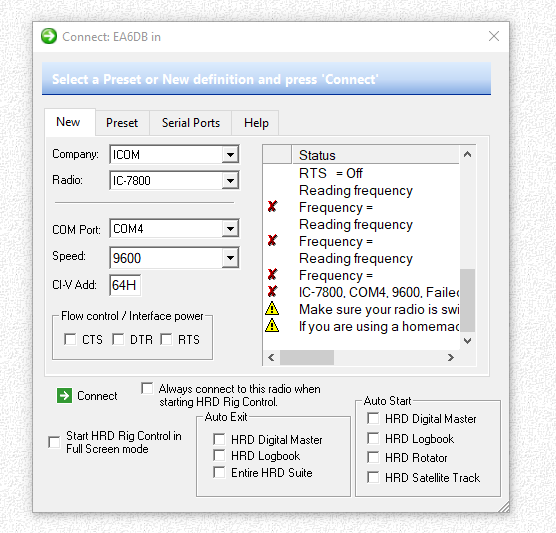Click the error X beside 'IC-7800, COM4, 9600, Failed'
Viewport: 556px width, 533px height.
click(x=272, y=292)
